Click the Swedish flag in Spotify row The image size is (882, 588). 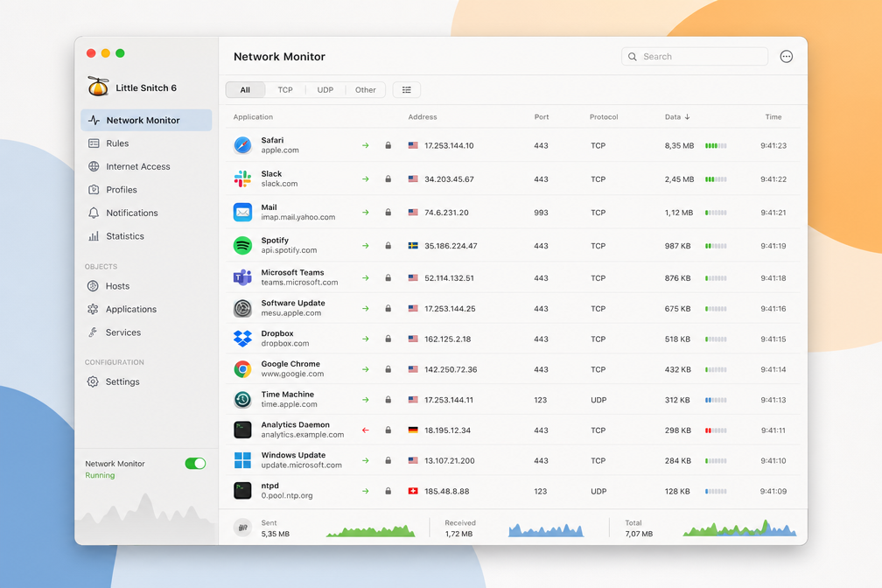(413, 245)
